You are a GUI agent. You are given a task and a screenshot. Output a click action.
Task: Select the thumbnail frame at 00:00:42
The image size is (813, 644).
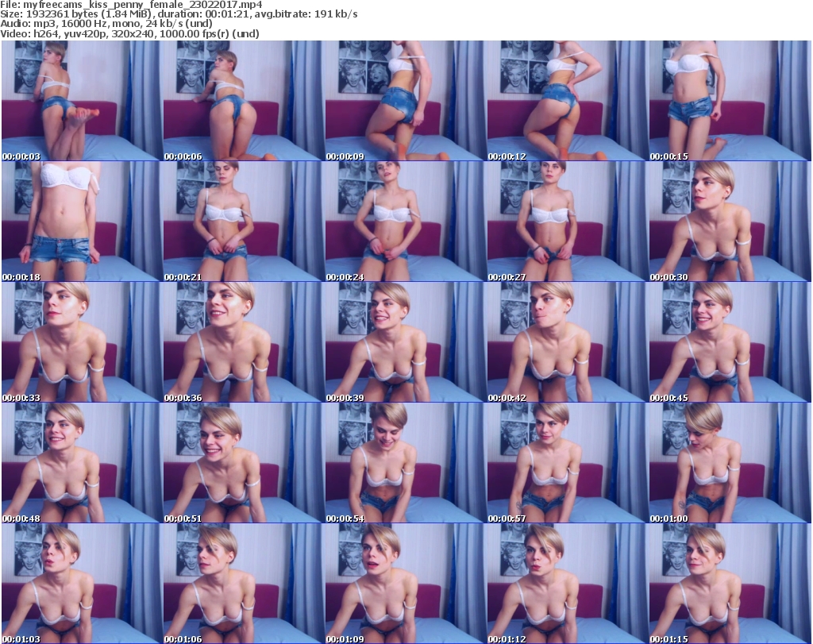pos(567,342)
